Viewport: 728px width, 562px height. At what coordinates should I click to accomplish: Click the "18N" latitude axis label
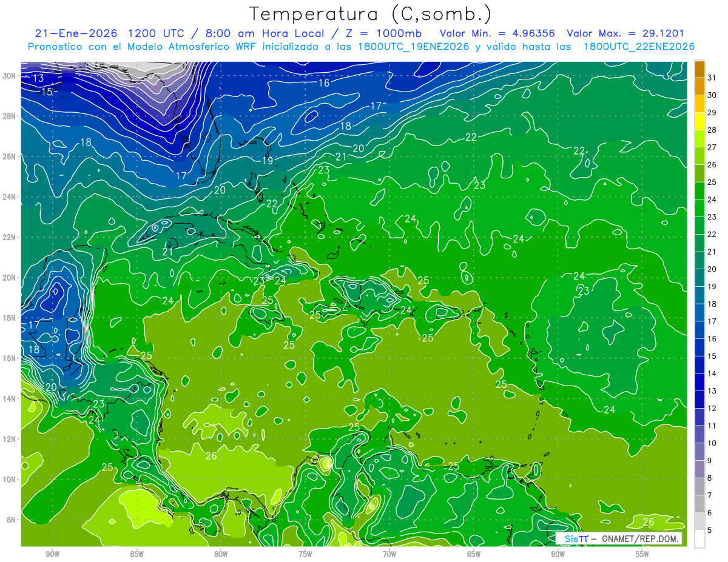[x=10, y=318]
